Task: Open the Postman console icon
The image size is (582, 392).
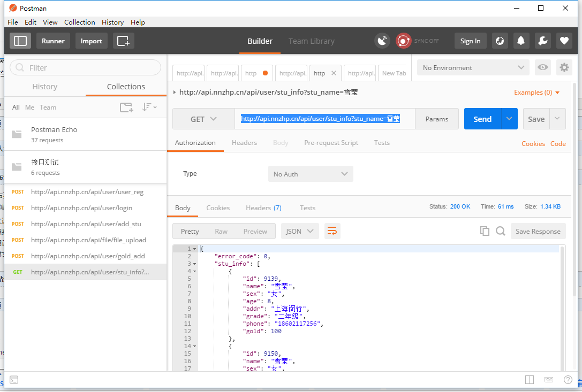Action: tap(14, 380)
